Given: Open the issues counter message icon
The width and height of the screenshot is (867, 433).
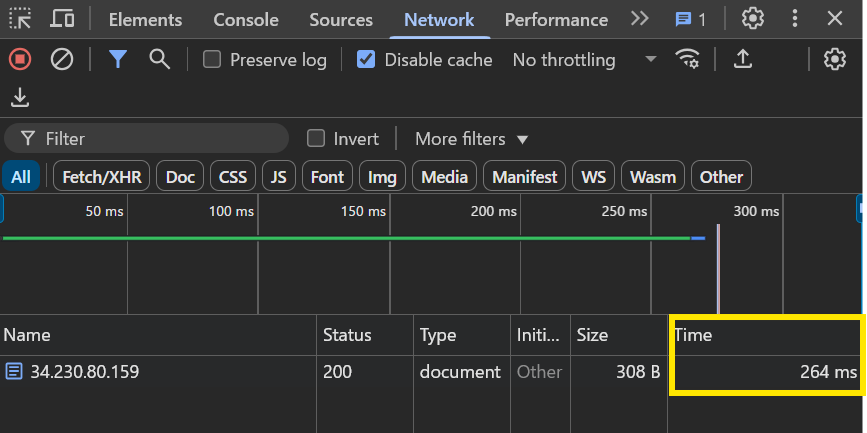Looking at the screenshot, I should (x=690, y=20).
